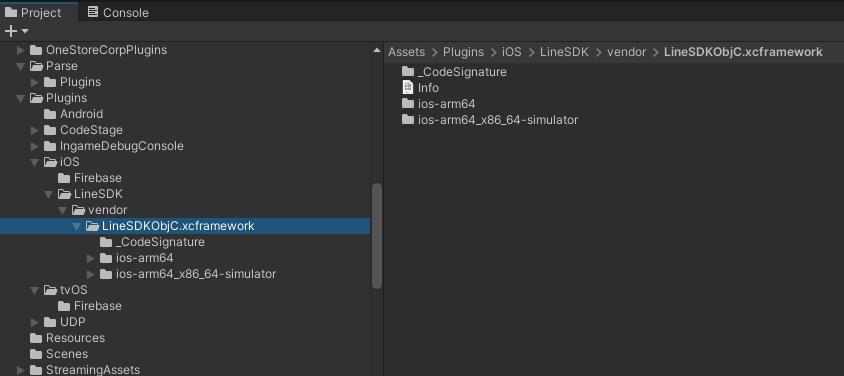Select the StreamingAssets folder label
Image resolution: width=844 pixels, height=376 pixels.
pos(93,370)
